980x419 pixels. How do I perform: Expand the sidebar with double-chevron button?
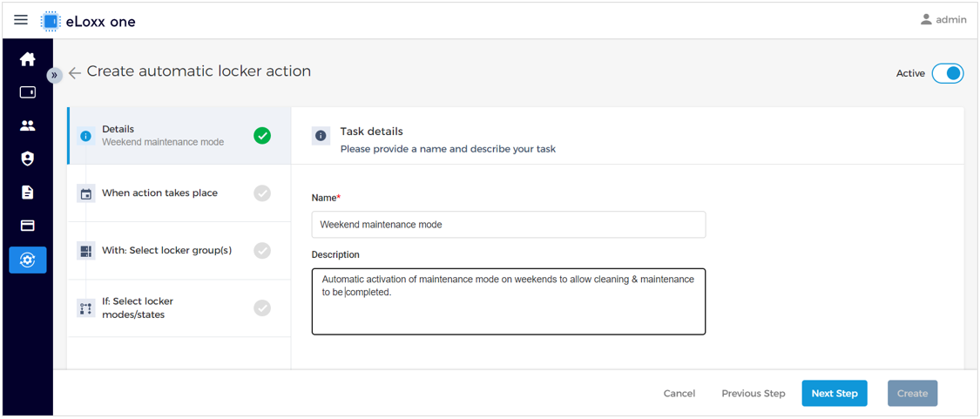[54, 75]
